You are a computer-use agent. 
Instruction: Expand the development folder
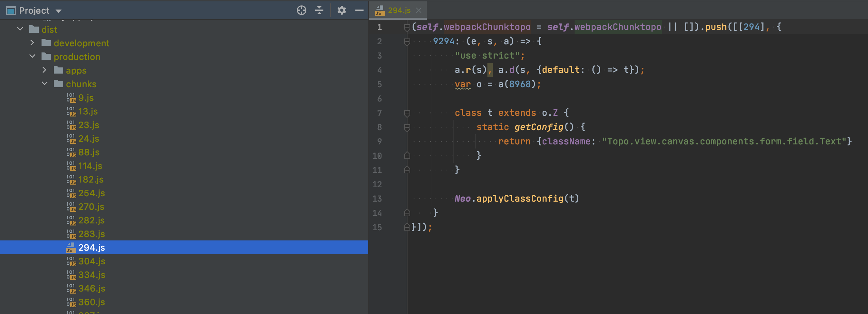point(32,43)
